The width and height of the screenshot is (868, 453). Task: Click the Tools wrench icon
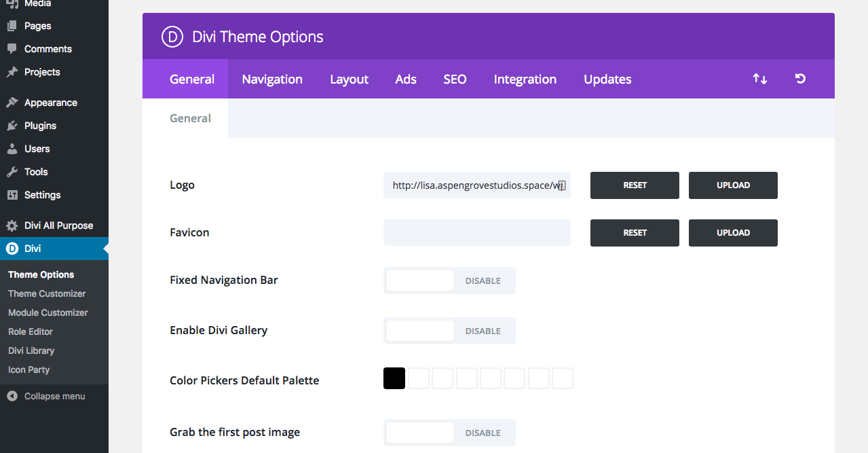12,172
